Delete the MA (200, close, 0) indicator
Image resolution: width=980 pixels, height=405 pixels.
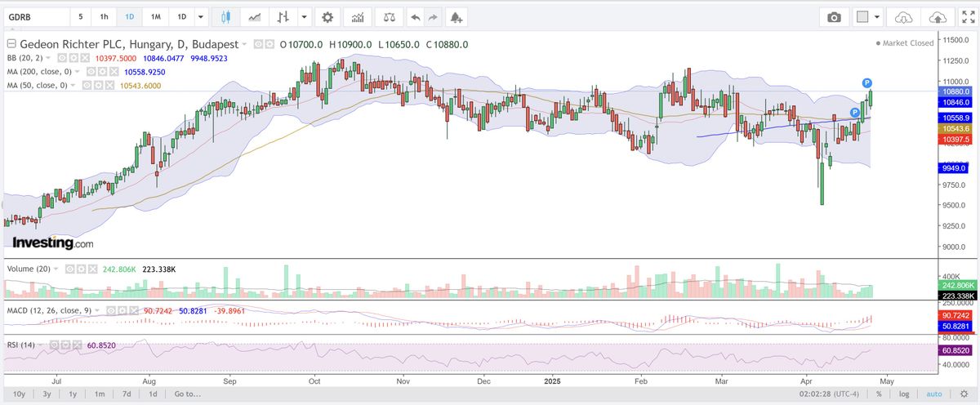click(x=114, y=71)
